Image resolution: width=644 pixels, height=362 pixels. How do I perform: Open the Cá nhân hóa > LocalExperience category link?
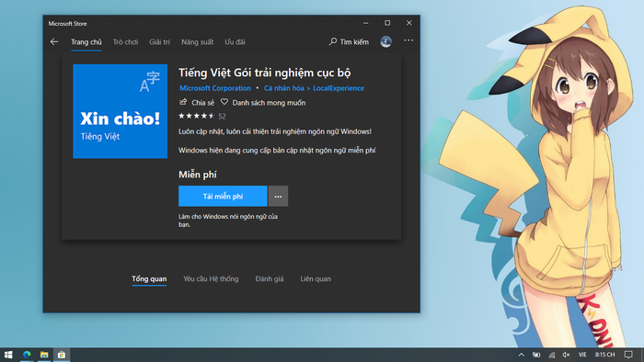(314, 88)
